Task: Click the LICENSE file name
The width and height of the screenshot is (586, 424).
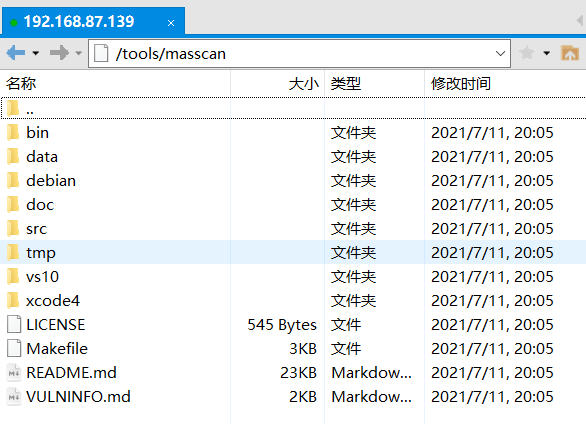Action: 56,324
